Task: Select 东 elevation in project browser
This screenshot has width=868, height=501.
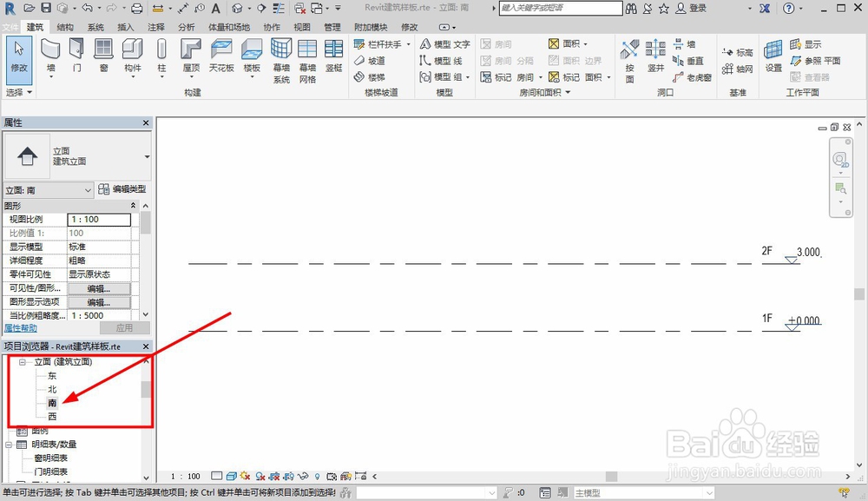Action: click(52, 376)
